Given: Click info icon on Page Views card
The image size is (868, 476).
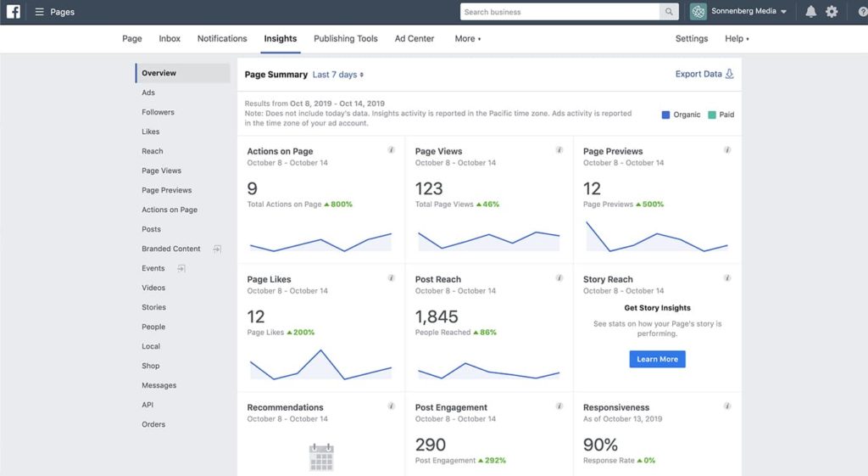Looking at the screenshot, I should [559, 149].
